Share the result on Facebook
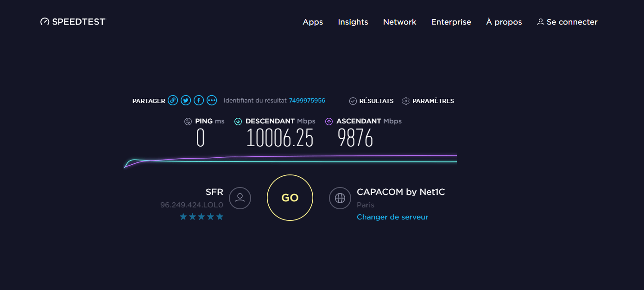The image size is (644, 290). [x=199, y=100]
